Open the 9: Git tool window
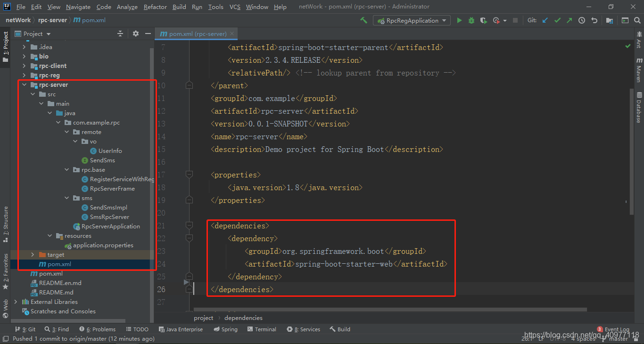 (25, 329)
